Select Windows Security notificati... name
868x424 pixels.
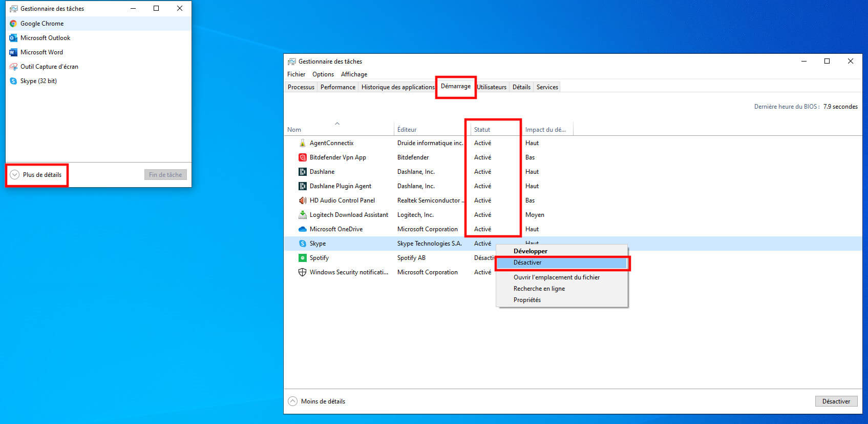pos(349,272)
